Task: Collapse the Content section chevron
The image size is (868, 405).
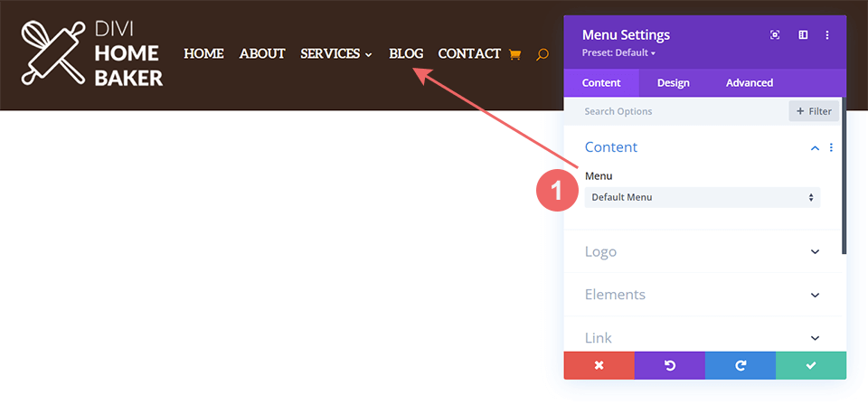Action: point(815,147)
